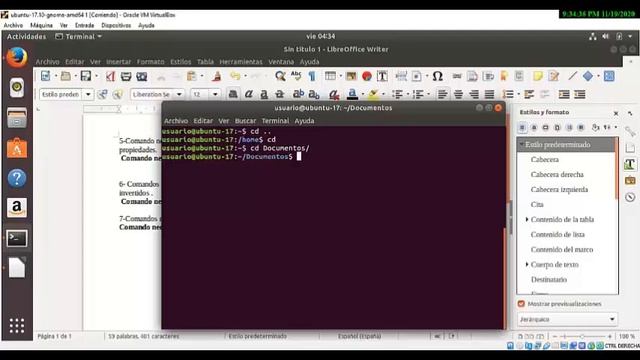Toggle formatting marks pilcrow icon

tap(312, 76)
